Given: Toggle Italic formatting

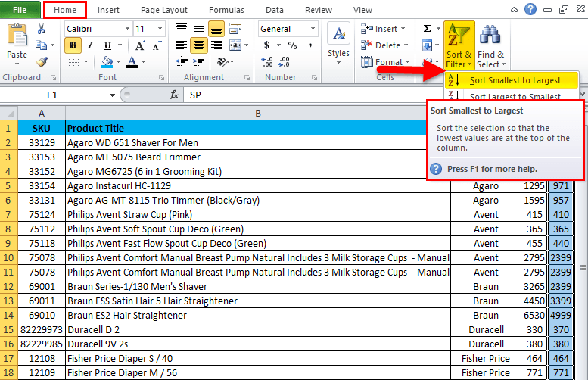Looking at the screenshot, I should coord(90,45).
